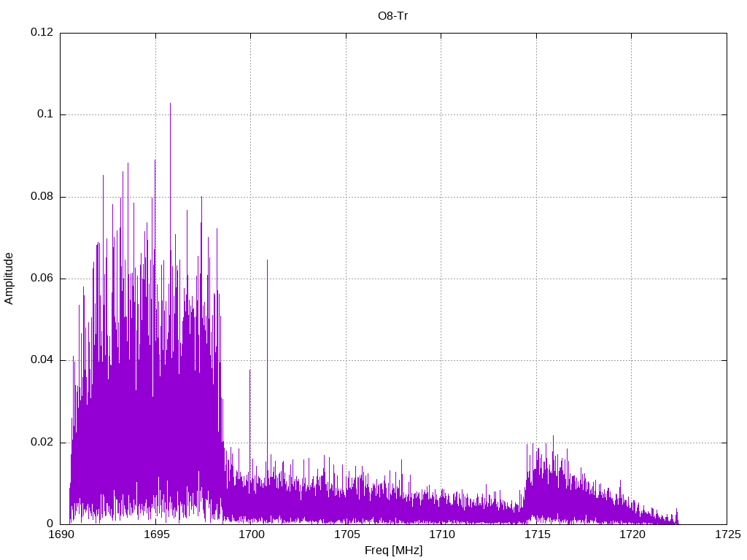Select the 0.06 y-axis tick label
The height and width of the screenshot is (560, 747).
coord(42,279)
